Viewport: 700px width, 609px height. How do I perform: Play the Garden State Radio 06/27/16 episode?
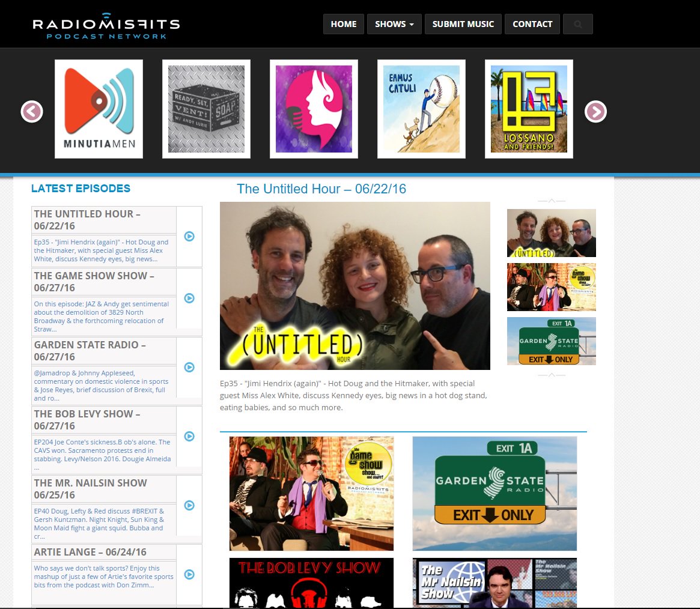pyautogui.click(x=189, y=367)
